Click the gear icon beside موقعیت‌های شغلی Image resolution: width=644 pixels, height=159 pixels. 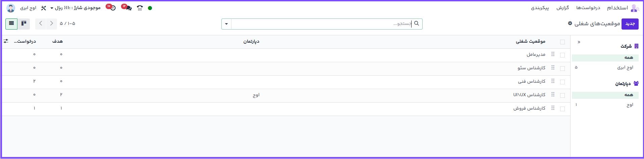coord(570,24)
